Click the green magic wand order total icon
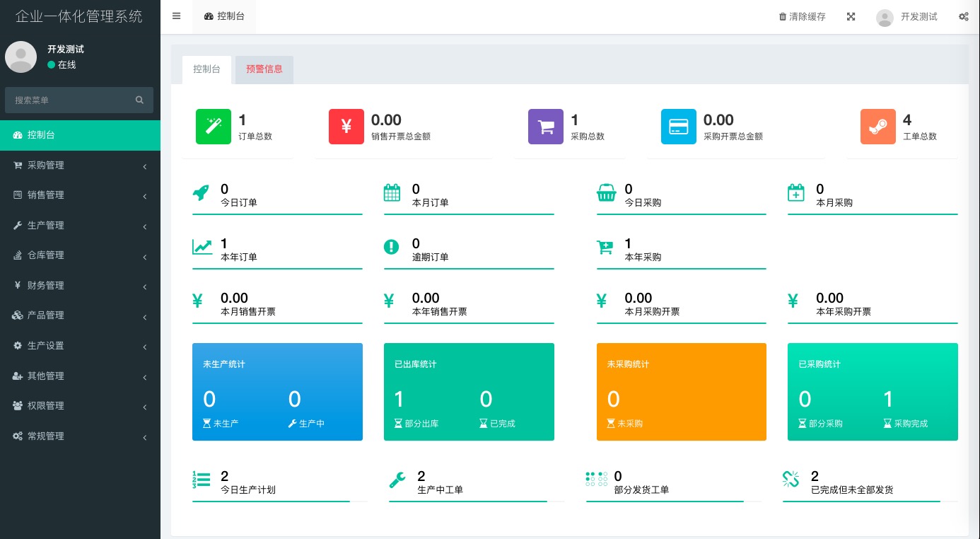 point(213,127)
